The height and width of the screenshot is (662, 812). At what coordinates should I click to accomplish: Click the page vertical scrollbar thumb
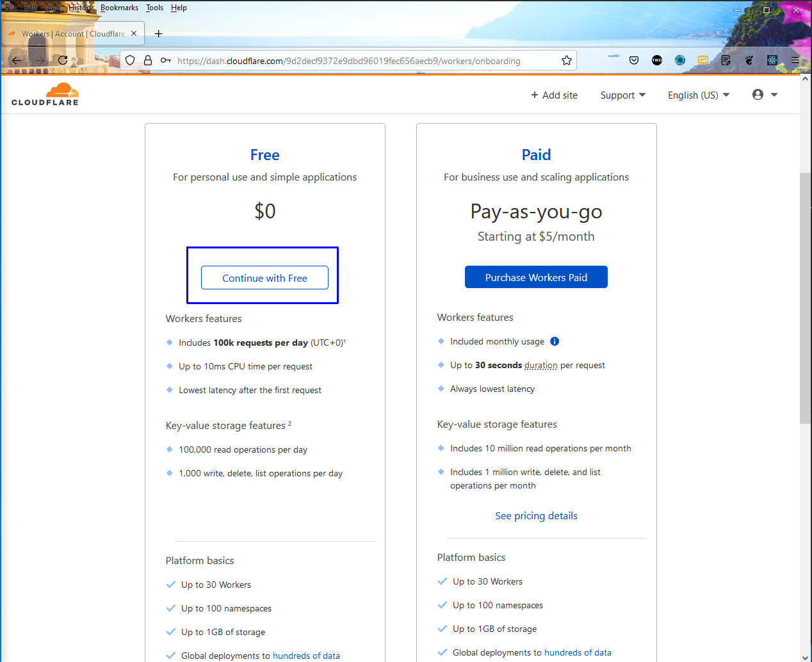tap(805, 298)
